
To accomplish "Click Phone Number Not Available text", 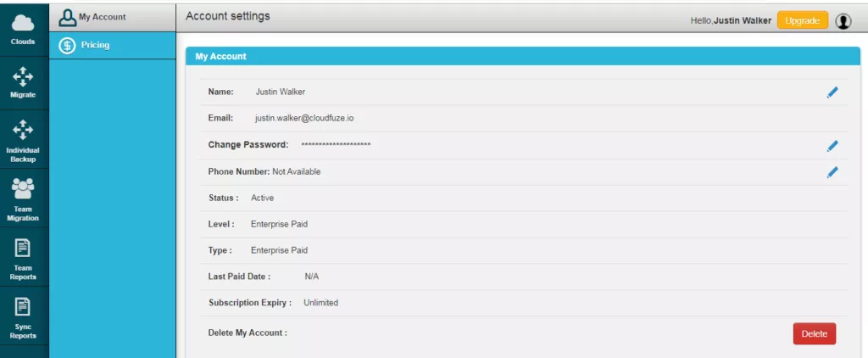I will (x=296, y=172).
